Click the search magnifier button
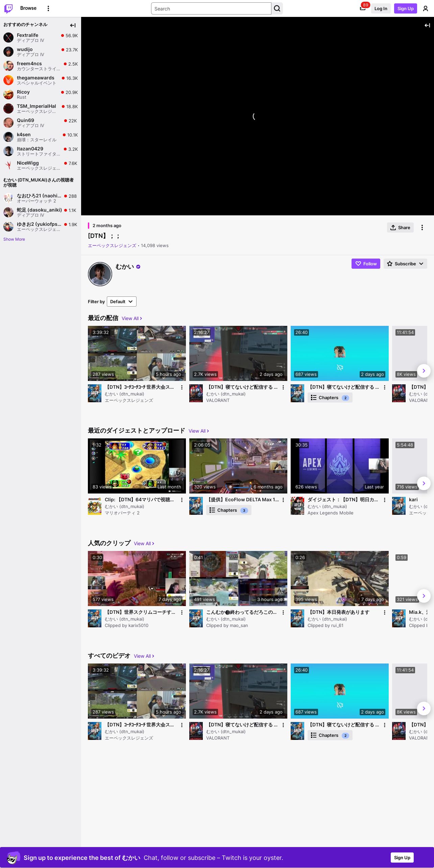434x868 pixels. click(x=277, y=8)
